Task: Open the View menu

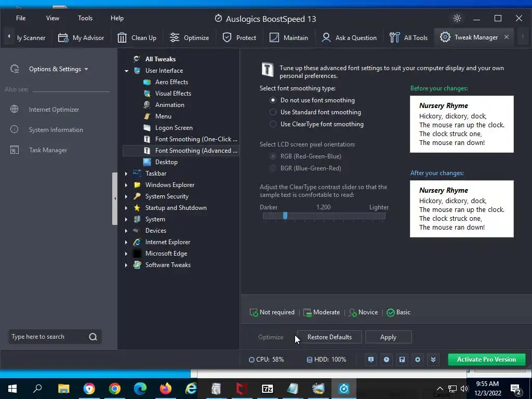Action: (52, 18)
